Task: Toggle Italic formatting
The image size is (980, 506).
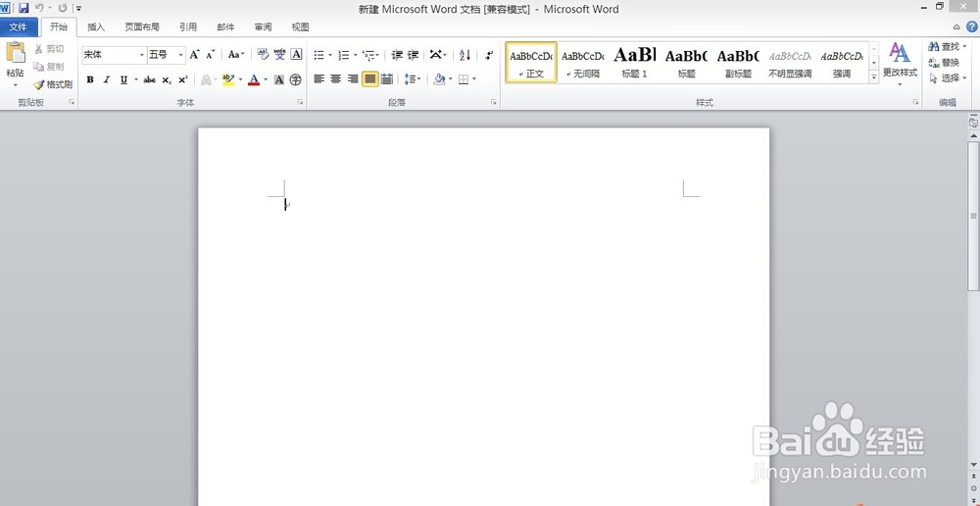Action: click(106, 79)
